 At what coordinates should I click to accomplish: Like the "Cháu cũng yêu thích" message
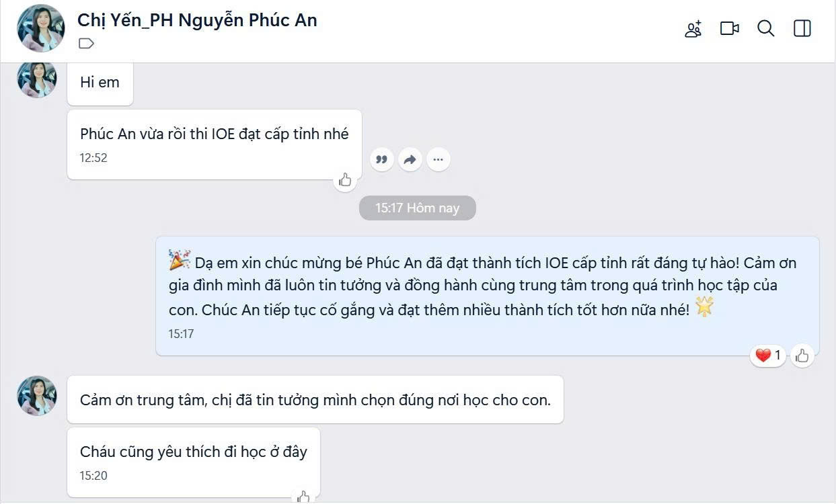tap(303, 497)
